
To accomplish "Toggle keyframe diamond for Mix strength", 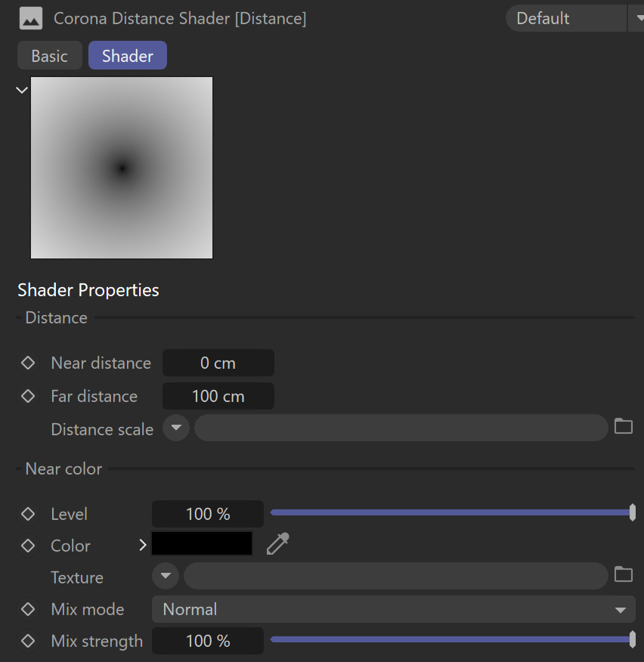I will coord(28,641).
